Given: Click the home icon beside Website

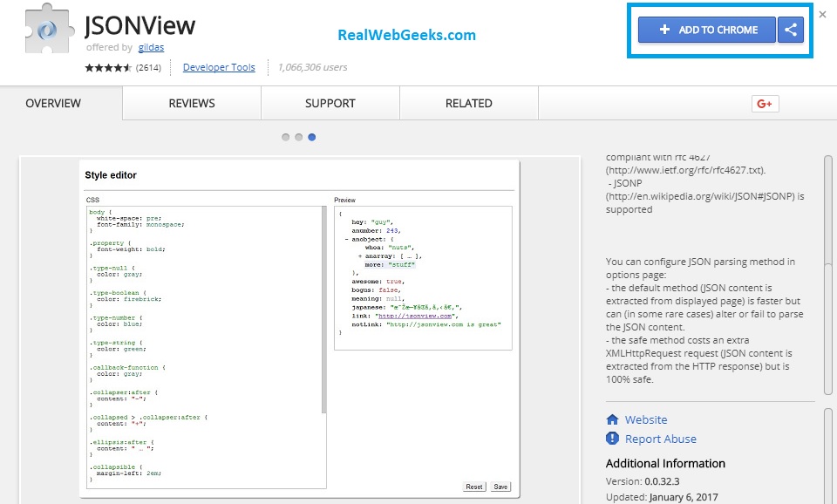Looking at the screenshot, I should pyautogui.click(x=612, y=419).
